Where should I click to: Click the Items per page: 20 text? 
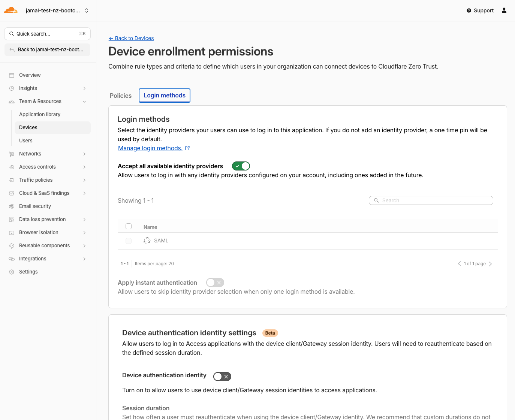[154, 264]
